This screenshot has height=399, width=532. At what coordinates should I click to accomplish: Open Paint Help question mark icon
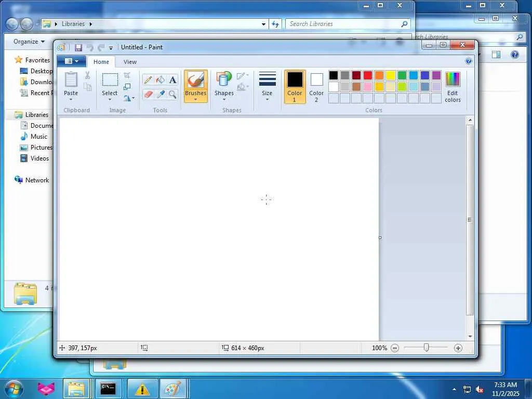(x=469, y=61)
